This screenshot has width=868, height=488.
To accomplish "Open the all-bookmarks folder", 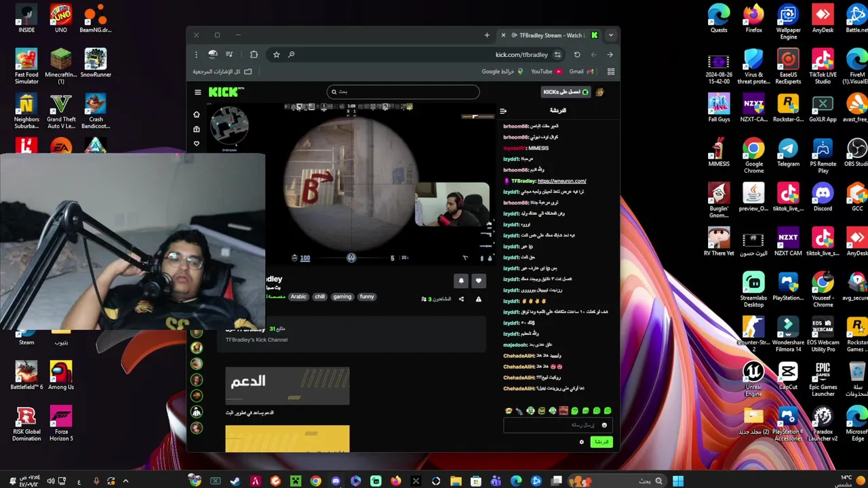I will coord(222,71).
